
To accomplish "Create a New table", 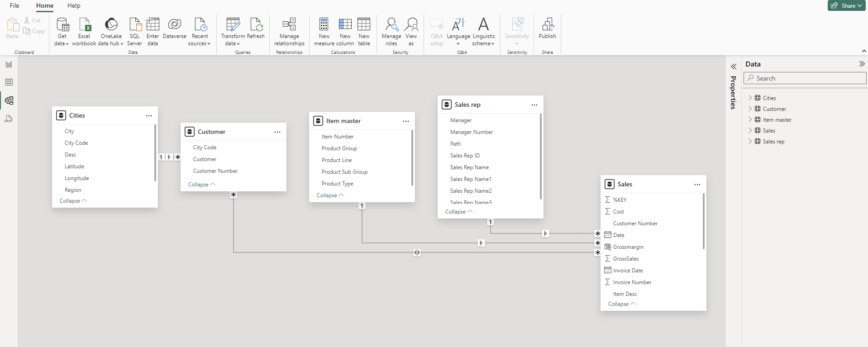I will [364, 32].
